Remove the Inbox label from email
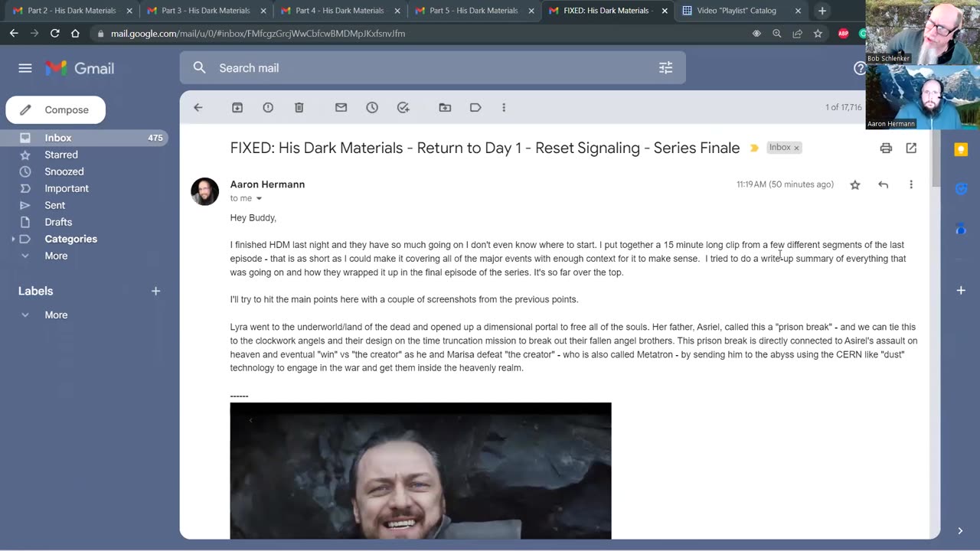 click(796, 148)
